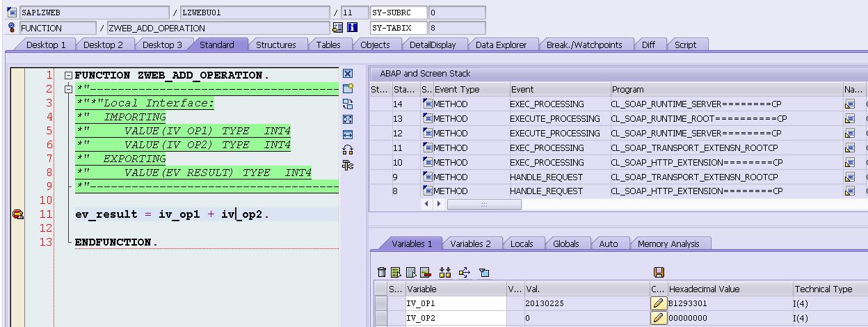
Task: Open the Structures tab
Action: coord(275,45)
